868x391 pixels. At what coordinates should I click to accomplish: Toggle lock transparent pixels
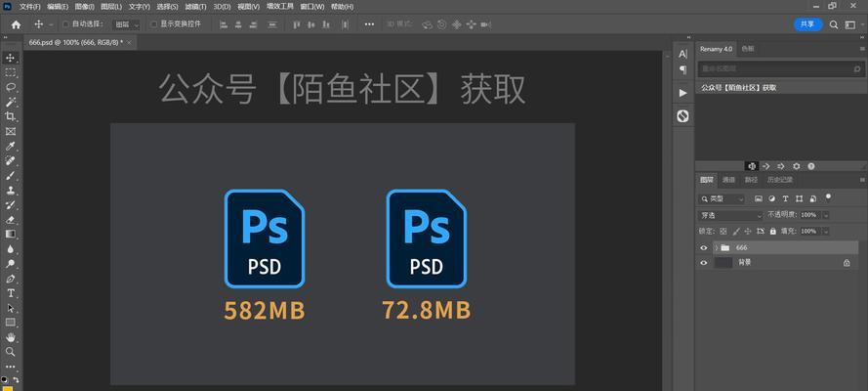(x=723, y=231)
